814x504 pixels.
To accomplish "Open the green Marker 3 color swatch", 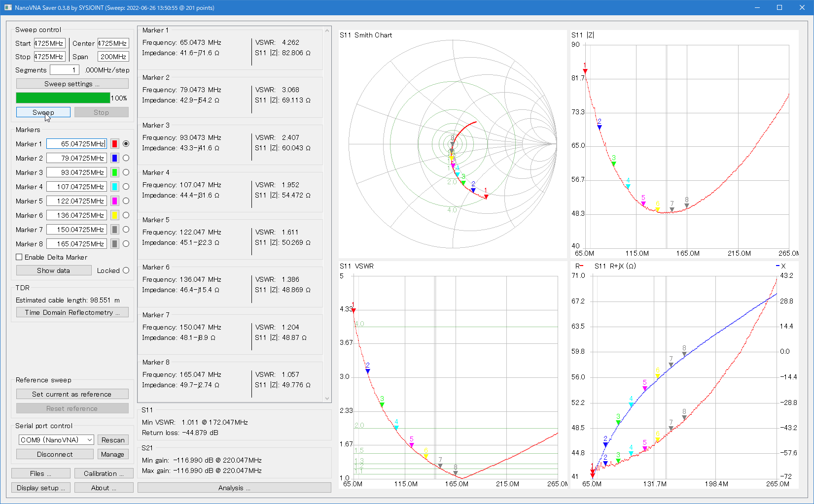I will [x=114, y=172].
